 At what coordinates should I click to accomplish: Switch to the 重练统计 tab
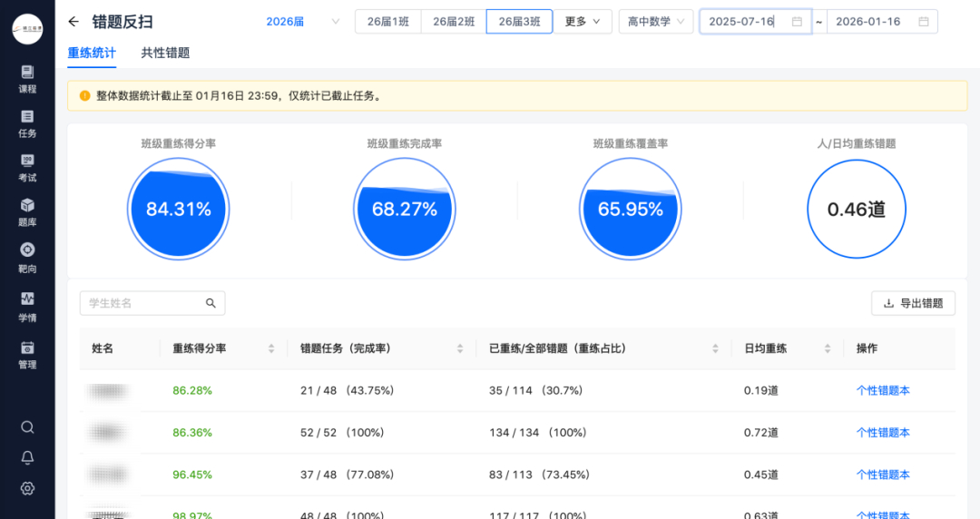pyautogui.click(x=92, y=54)
